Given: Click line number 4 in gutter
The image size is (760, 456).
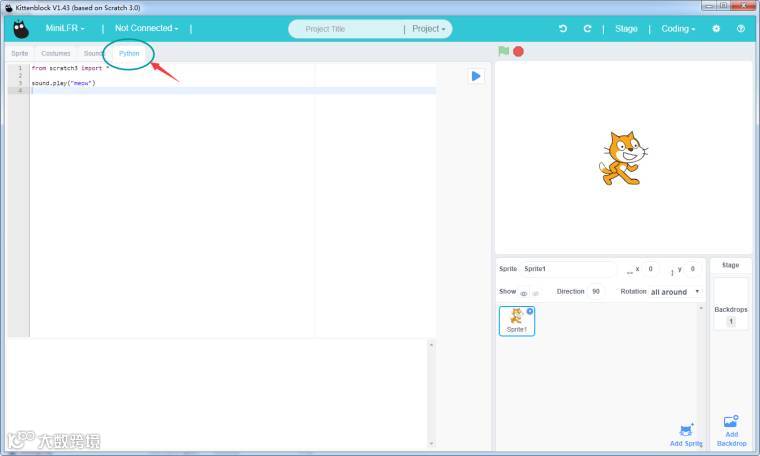Looking at the screenshot, I should click(20, 91).
